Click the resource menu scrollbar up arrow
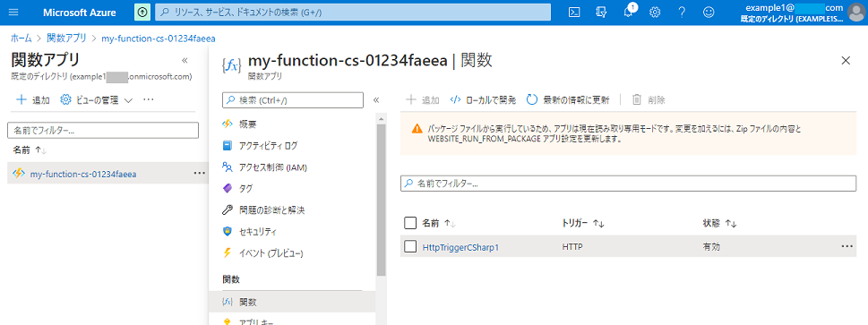This screenshot has height=325, width=868. click(382, 118)
